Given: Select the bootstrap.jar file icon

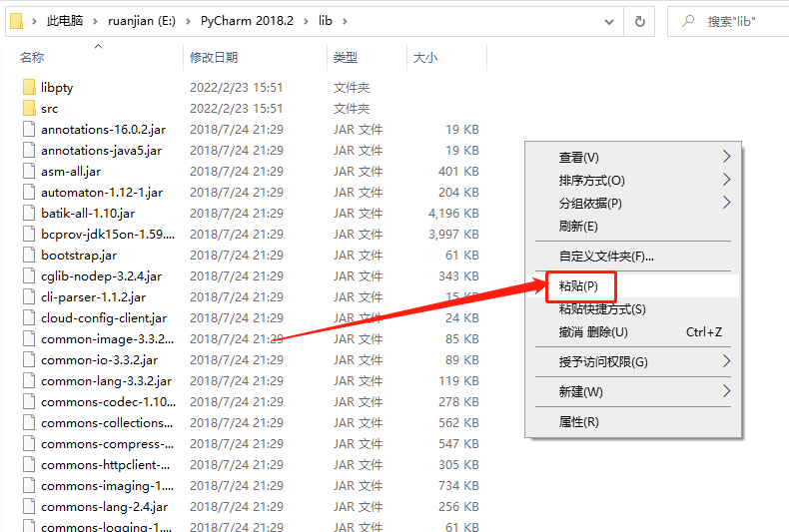Looking at the screenshot, I should [29, 255].
